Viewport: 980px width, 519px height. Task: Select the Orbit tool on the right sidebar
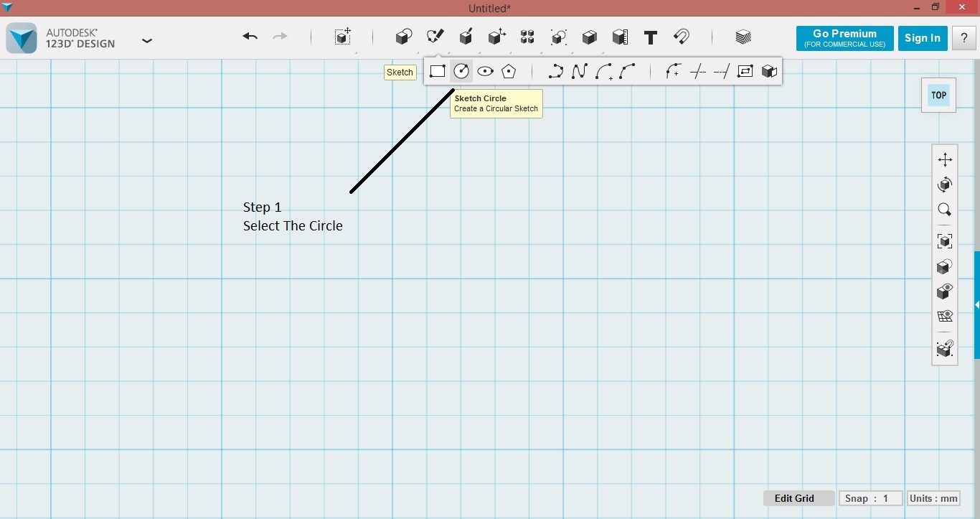[x=945, y=184]
